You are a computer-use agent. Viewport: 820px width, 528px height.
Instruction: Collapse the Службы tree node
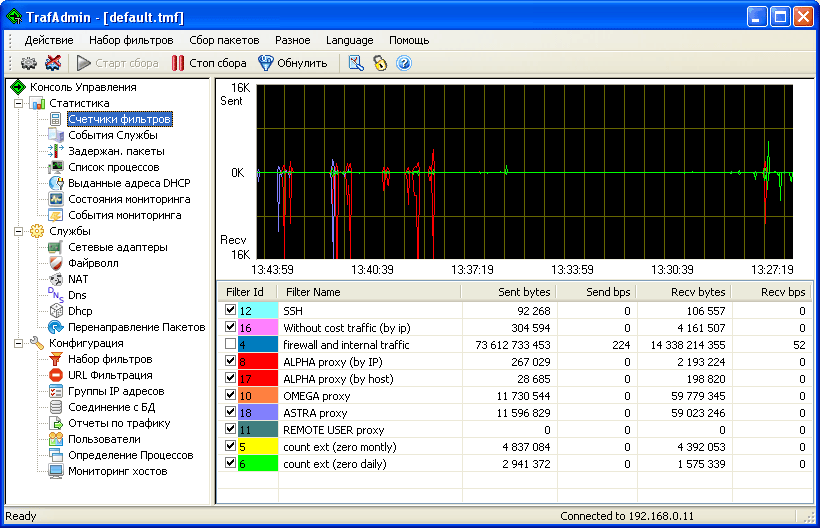[18, 231]
